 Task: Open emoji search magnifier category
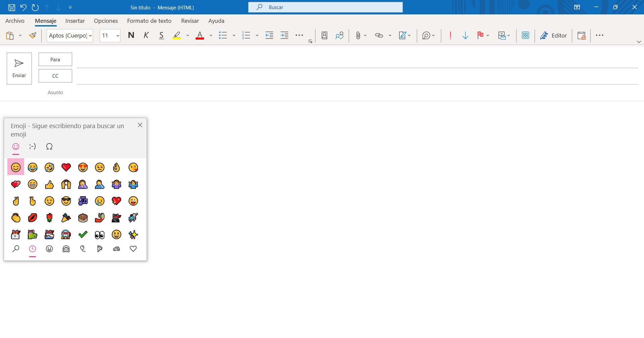click(16, 249)
